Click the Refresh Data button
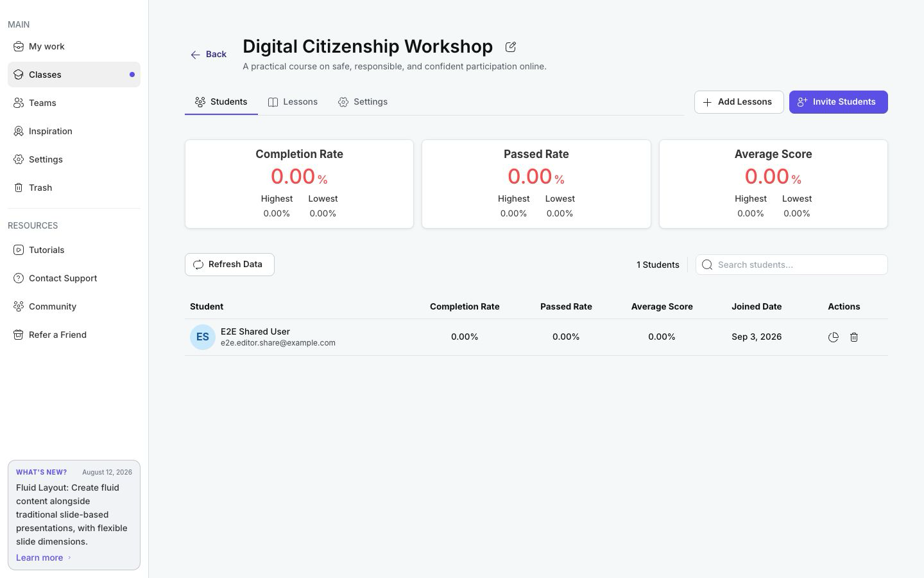Screen dimensions: 924x578 point(230,265)
